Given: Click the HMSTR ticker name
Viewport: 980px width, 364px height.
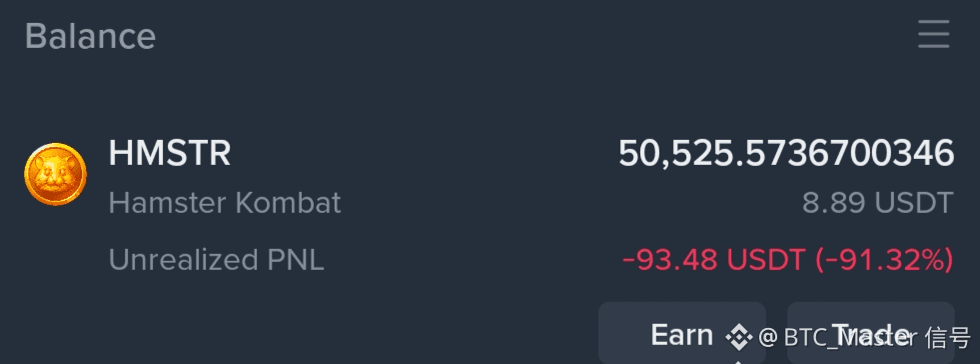Looking at the screenshot, I should (x=170, y=153).
